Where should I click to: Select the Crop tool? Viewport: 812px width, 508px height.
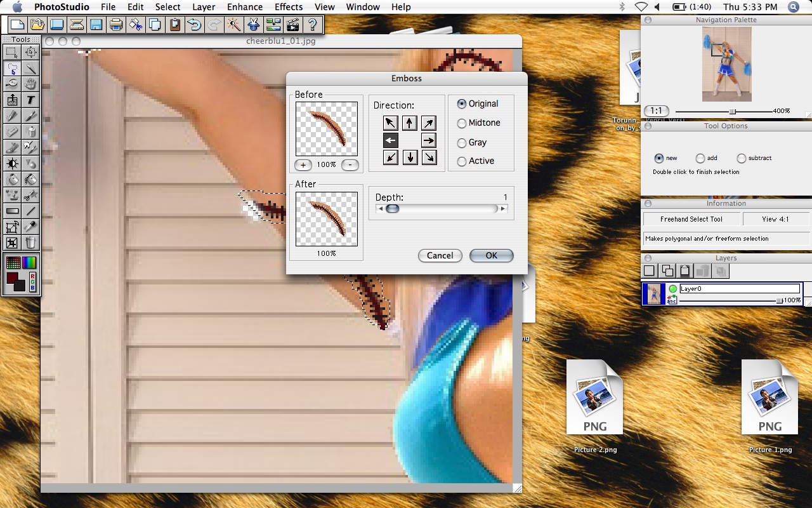pyautogui.click(x=12, y=243)
